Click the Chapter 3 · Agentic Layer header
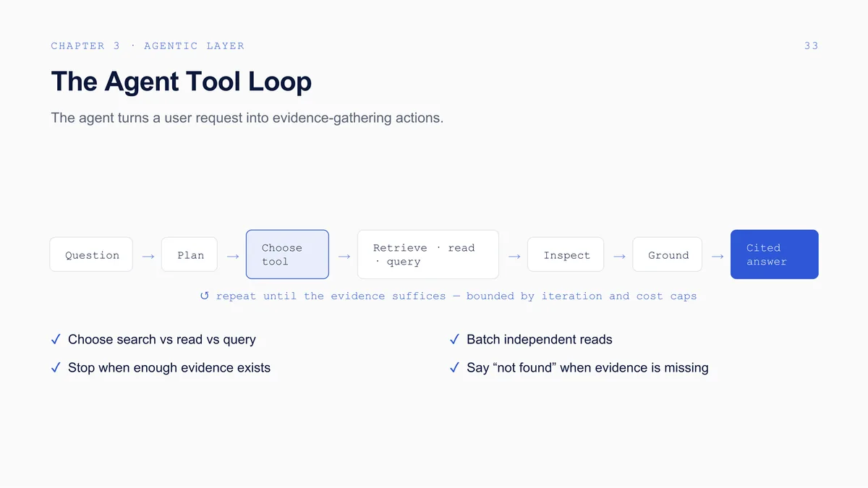The height and width of the screenshot is (488, 868). pos(148,46)
